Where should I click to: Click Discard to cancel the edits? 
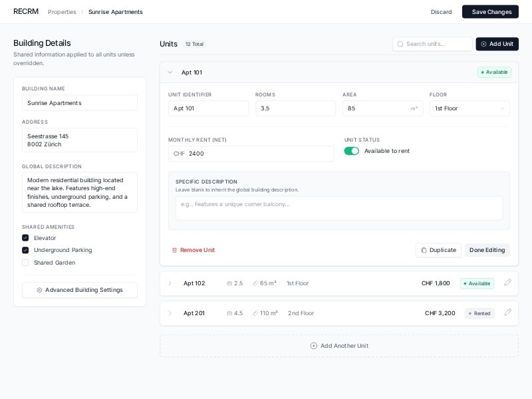[x=441, y=12]
